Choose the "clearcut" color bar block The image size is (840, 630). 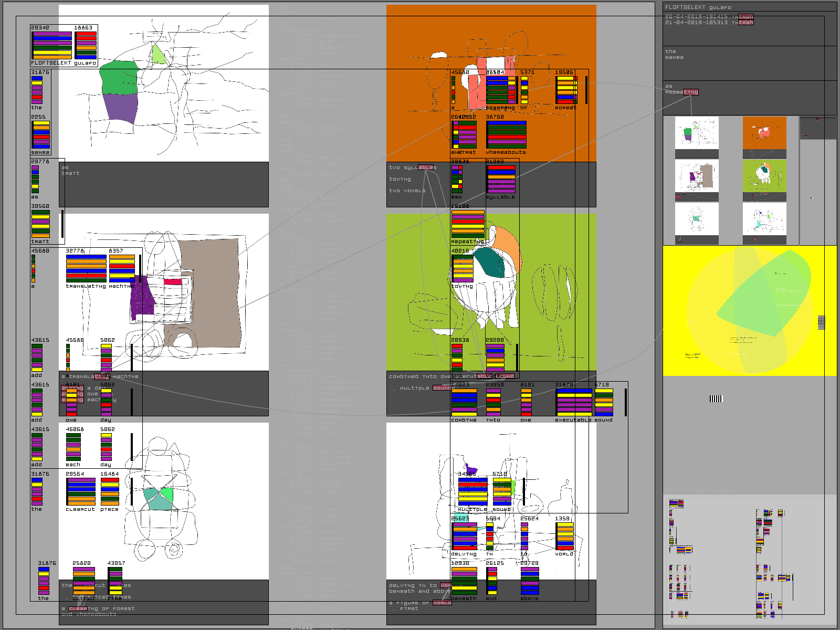click(x=81, y=492)
